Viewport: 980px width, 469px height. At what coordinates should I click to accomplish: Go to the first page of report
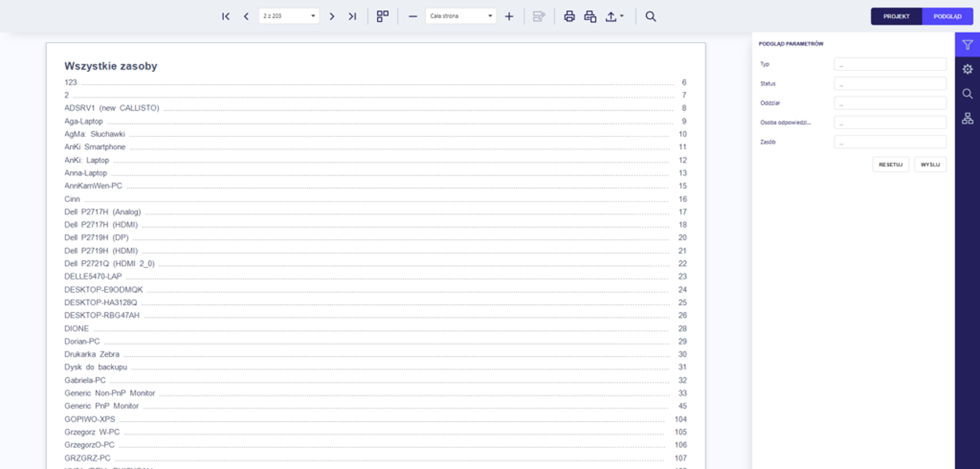coord(225,17)
